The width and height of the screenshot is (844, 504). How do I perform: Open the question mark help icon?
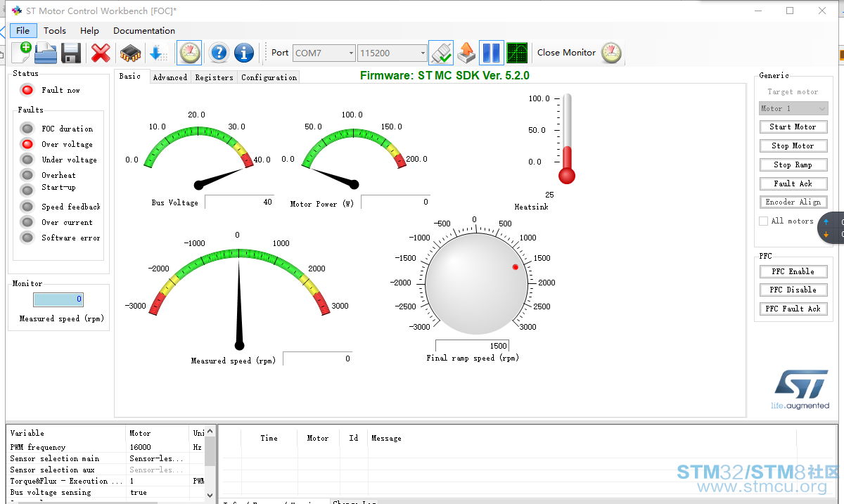pos(219,53)
